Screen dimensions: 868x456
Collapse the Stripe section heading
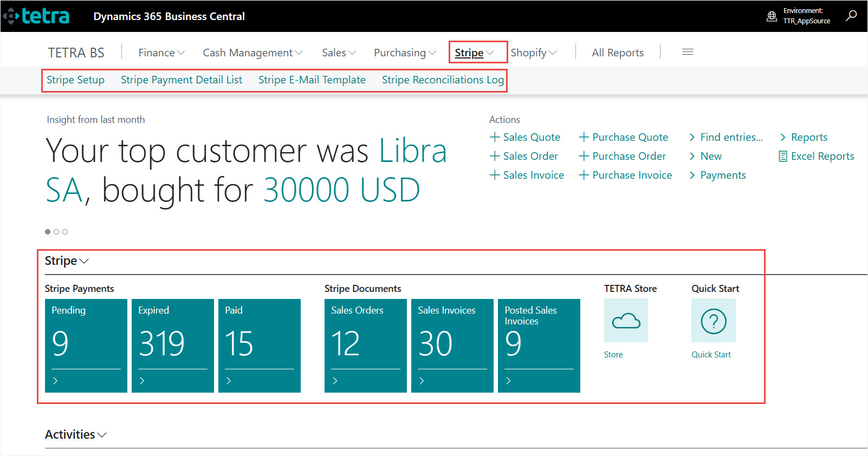[66, 261]
